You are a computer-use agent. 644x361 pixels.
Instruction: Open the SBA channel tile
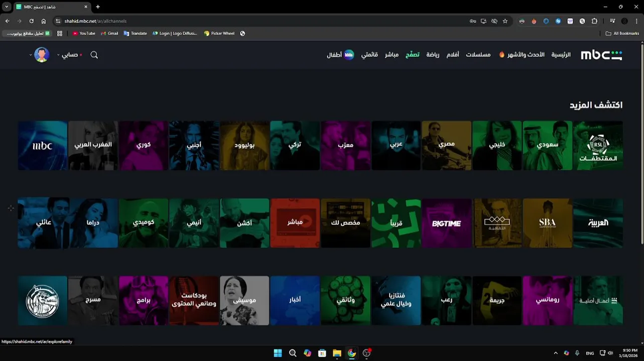point(547,223)
